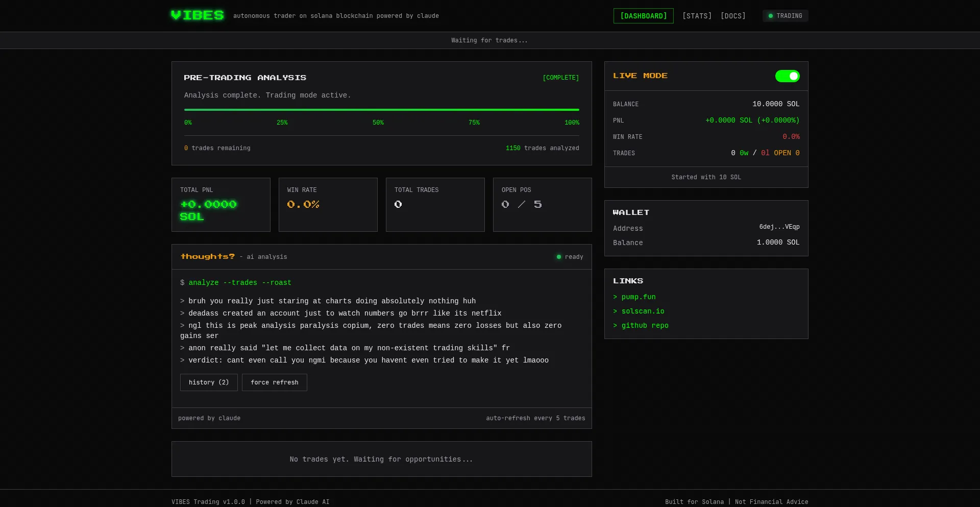Open the pump.fun link
This screenshot has width=980, height=507.
tap(638, 297)
